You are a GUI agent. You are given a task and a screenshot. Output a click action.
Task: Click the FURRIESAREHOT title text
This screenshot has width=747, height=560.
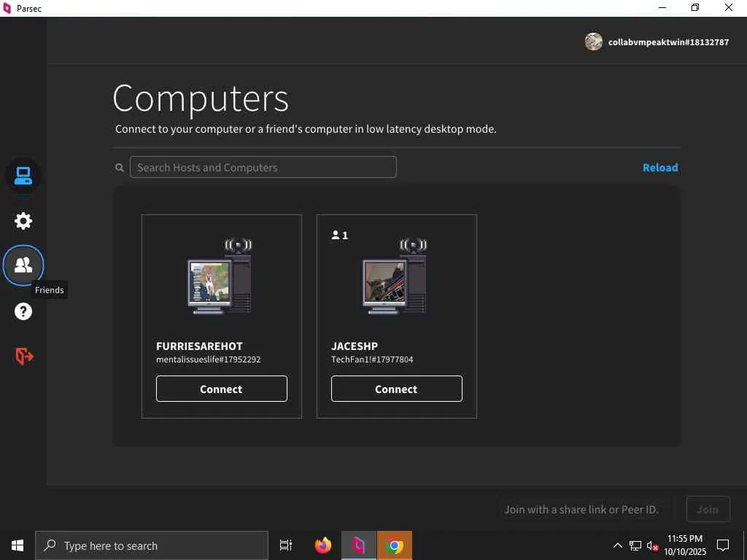(x=199, y=346)
